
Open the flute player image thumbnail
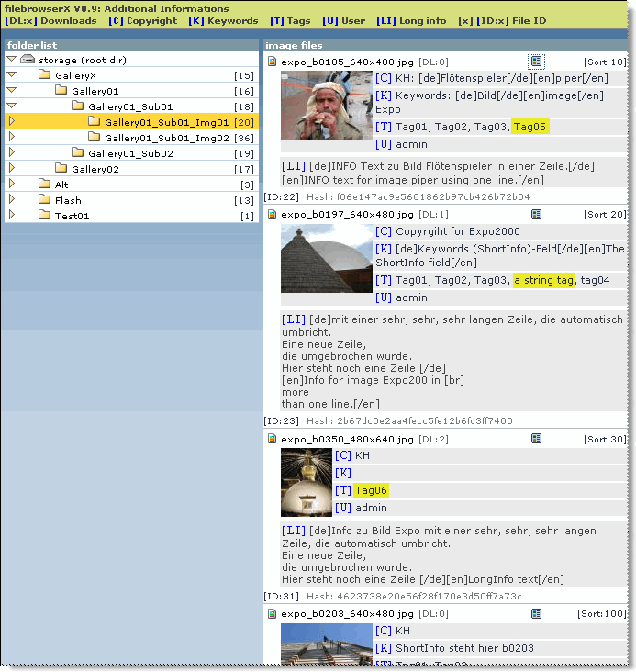pyautogui.click(x=326, y=106)
